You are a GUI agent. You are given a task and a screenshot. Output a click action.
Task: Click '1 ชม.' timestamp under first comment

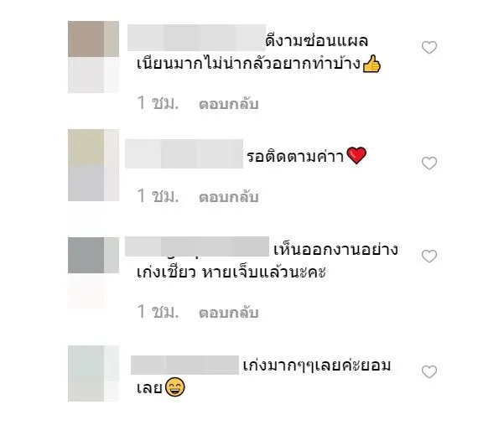tap(158, 103)
